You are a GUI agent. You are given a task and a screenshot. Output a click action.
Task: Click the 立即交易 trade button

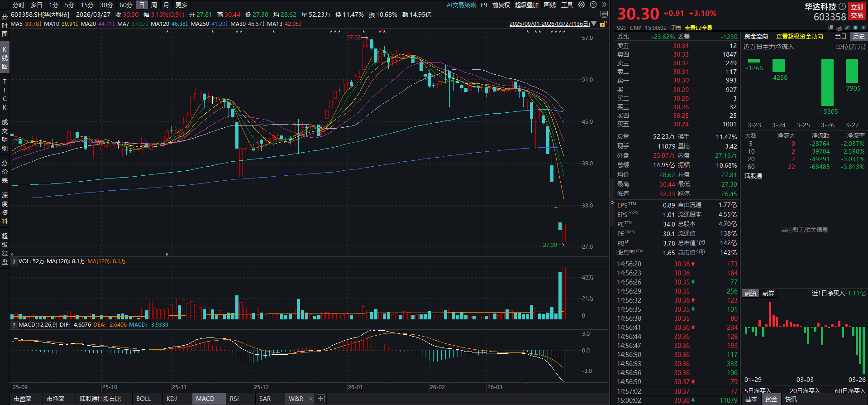(857, 11)
